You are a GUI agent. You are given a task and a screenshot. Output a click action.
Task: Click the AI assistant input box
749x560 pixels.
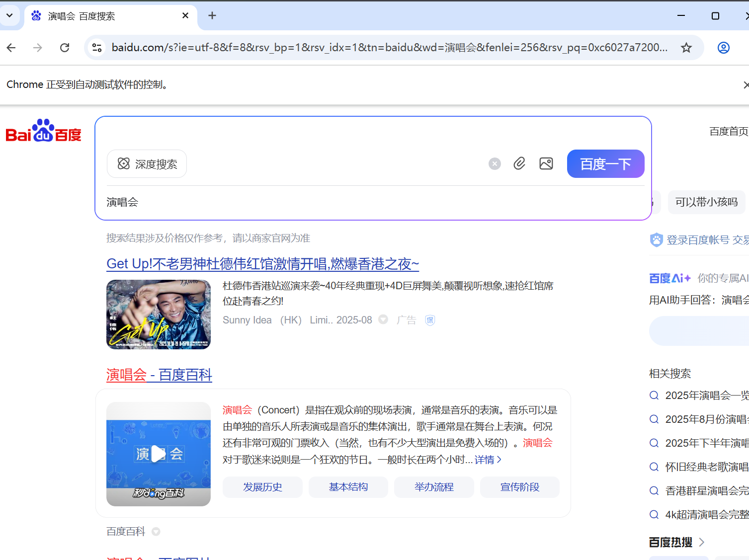point(699,331)
